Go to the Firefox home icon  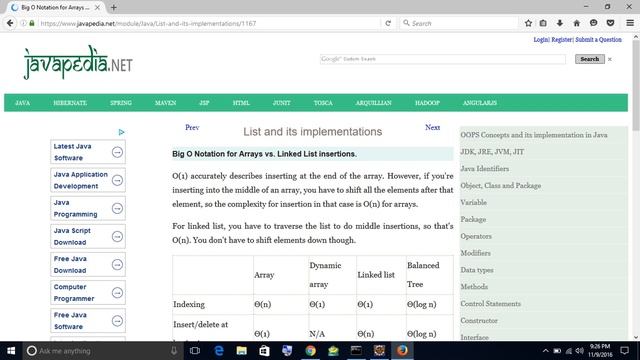click(x=576, y=23)
